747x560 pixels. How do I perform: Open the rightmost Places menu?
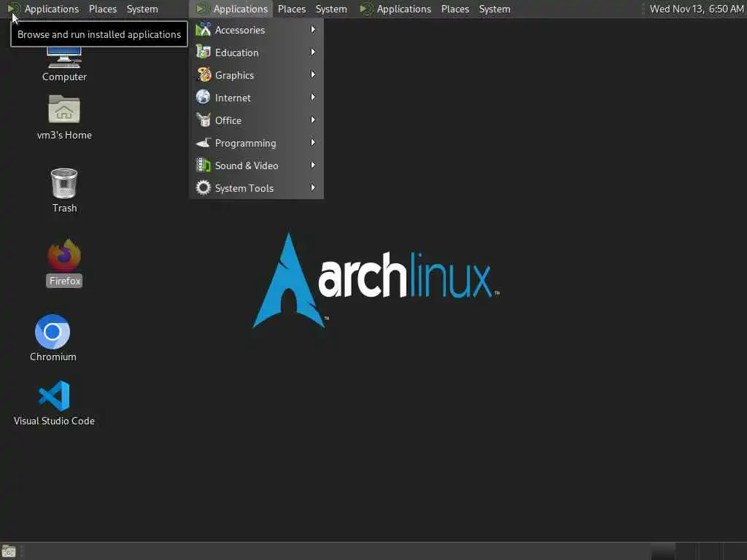pyautogui.click(x=455, y=9)
